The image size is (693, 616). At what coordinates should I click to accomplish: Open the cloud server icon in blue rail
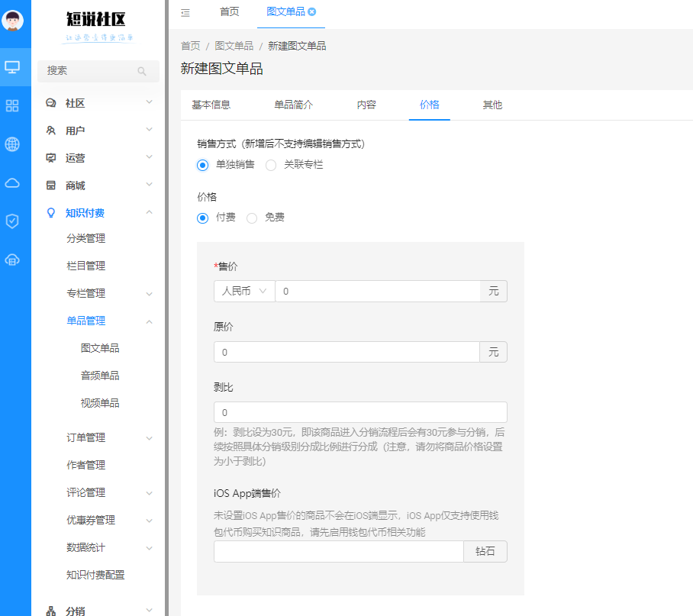(12, 260)
